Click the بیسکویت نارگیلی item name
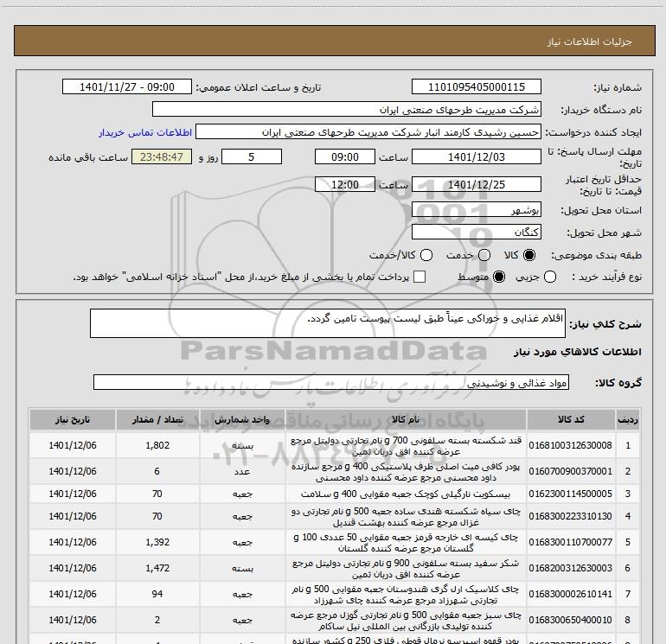The width and height of the screenshot is (666, 644). (x=406, y=494)
